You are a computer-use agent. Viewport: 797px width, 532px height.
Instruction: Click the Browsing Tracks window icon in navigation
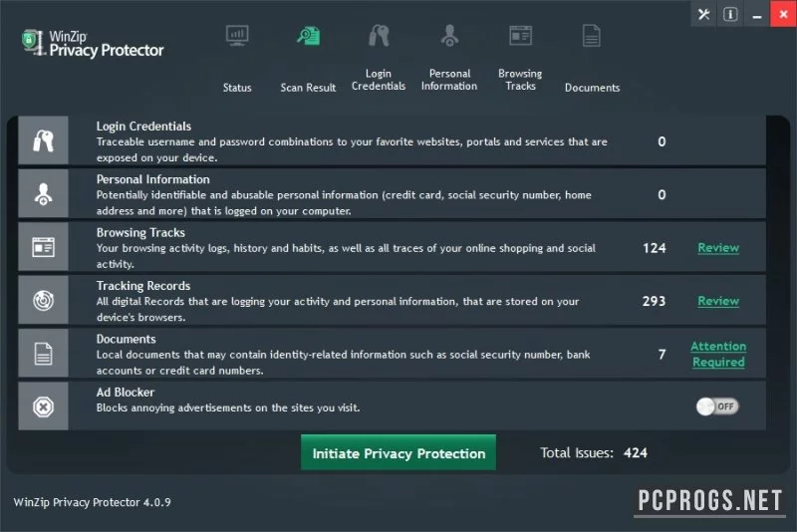click(520, 36)
